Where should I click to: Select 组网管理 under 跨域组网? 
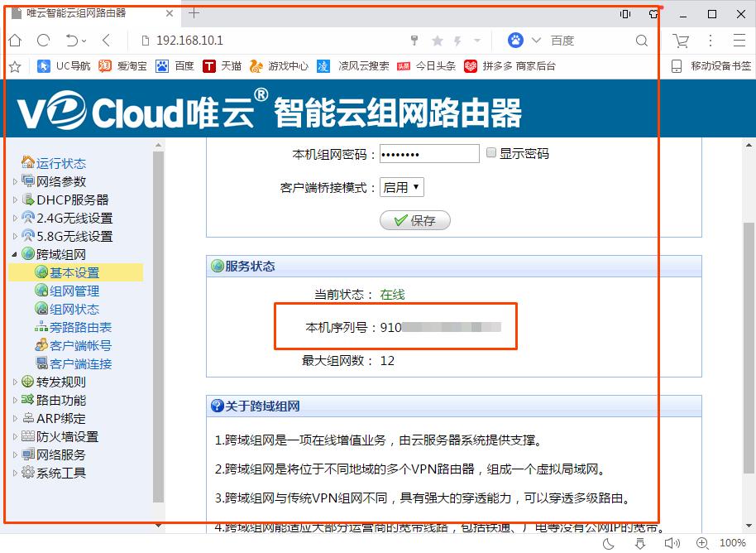pos(73,291)
